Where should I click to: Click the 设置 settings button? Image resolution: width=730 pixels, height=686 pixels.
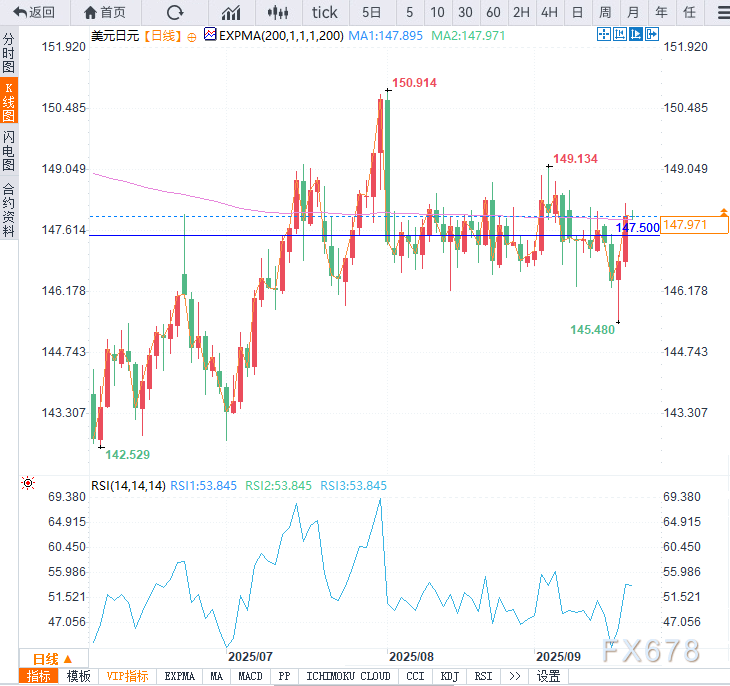[x=548, y=676]
